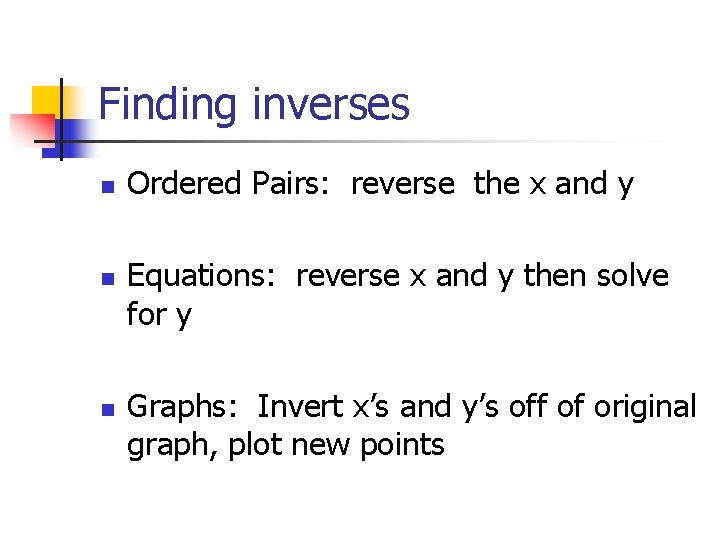Click the red square in the logo

[x=32, y=129]
